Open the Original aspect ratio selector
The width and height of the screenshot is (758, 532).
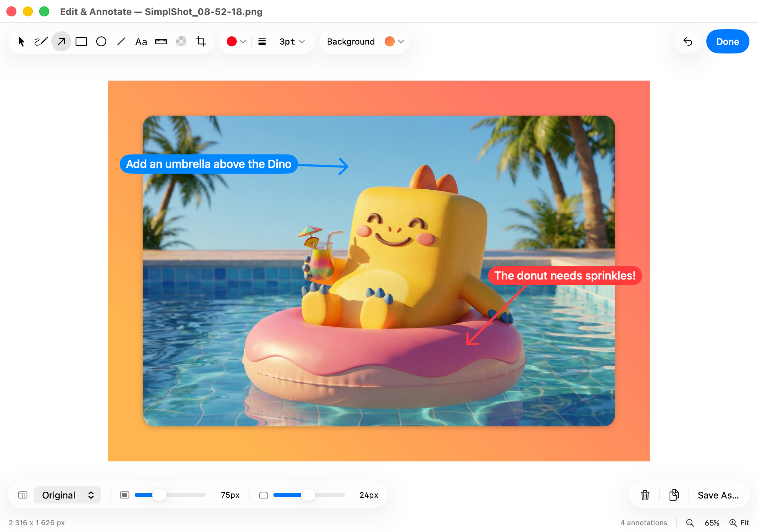[67, 495]
